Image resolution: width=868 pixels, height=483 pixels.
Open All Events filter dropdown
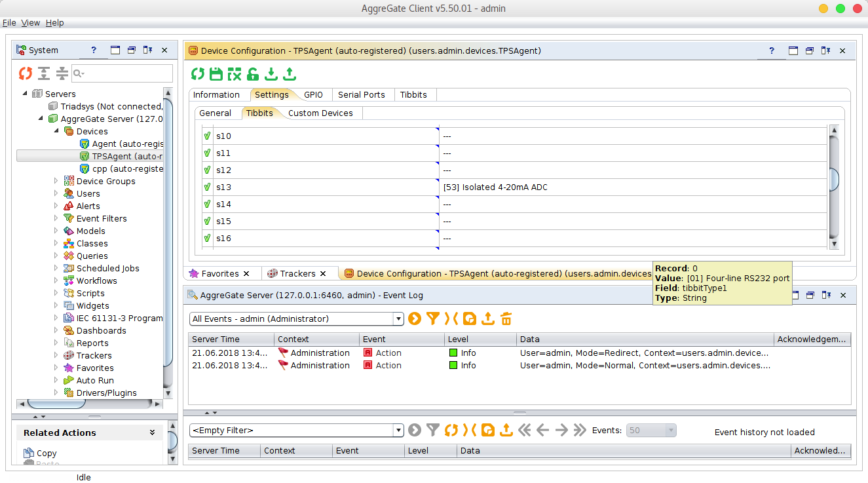(398, 319)
